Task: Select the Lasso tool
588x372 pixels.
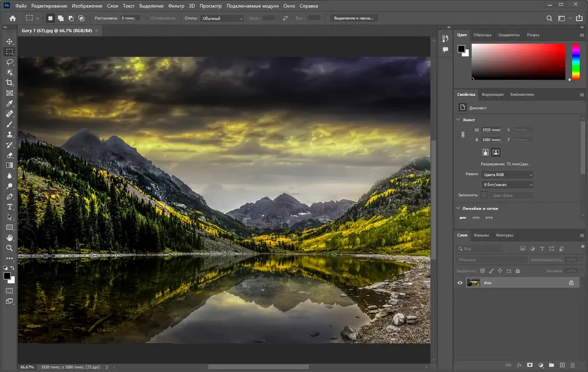Action: (x=9, y=62)
